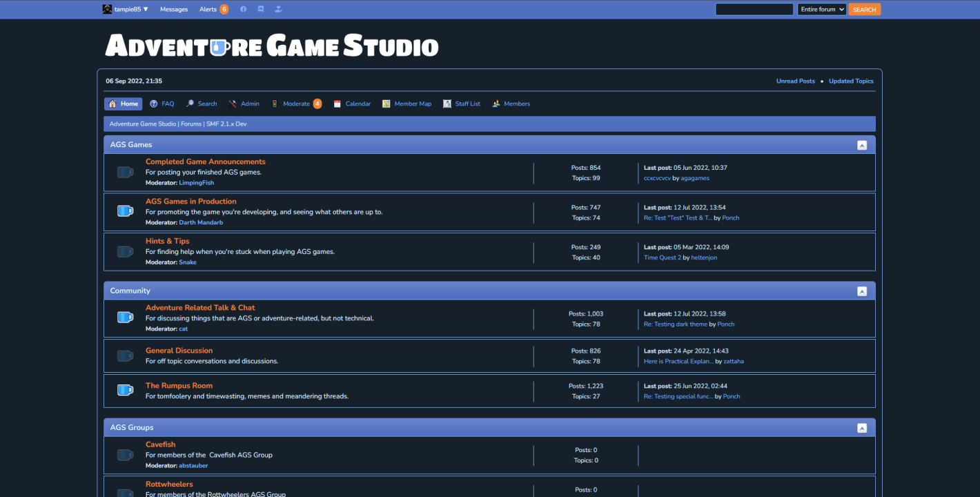980x497 pixels.
Task: Open moderator Darth Mandarb's profile
Action: (x=201, y=222)
